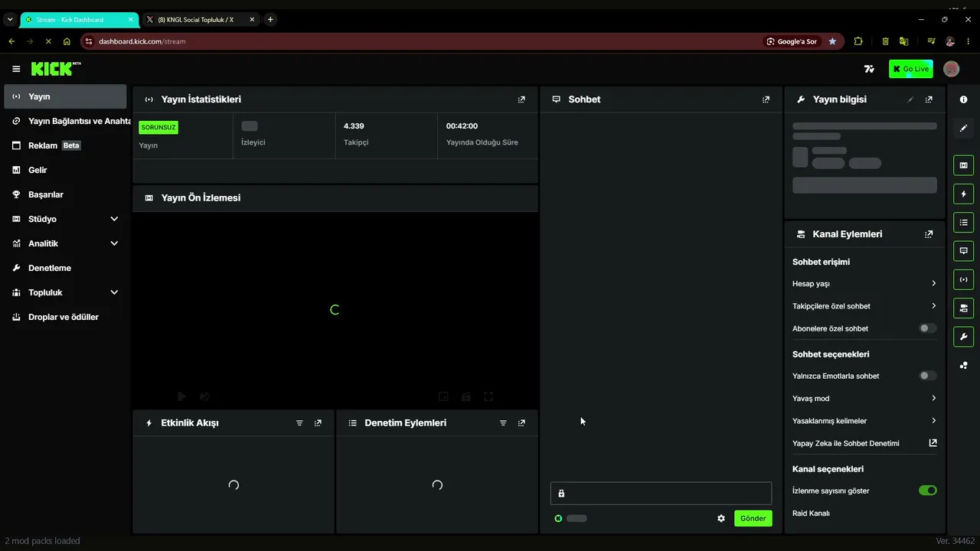Click the chat message input field
The image size is (980, 551).
coord(661,494)
